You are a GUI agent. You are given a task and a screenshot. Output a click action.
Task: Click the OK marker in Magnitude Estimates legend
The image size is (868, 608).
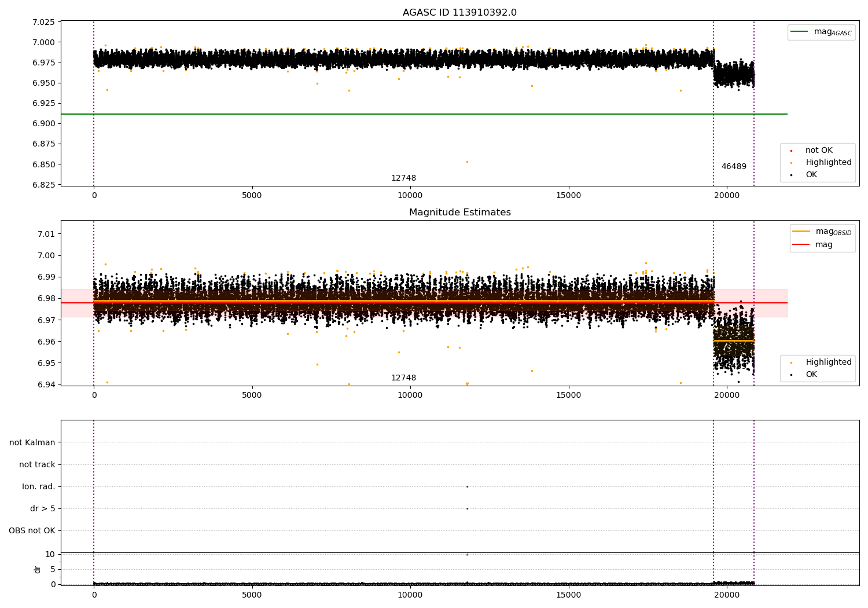791,375
